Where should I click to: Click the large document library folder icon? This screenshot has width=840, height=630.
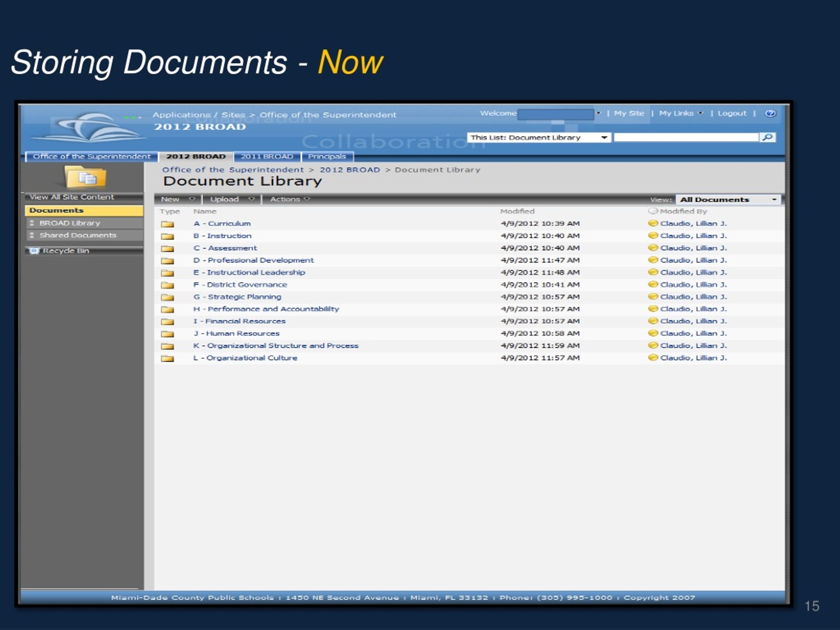tap(85, 177)
